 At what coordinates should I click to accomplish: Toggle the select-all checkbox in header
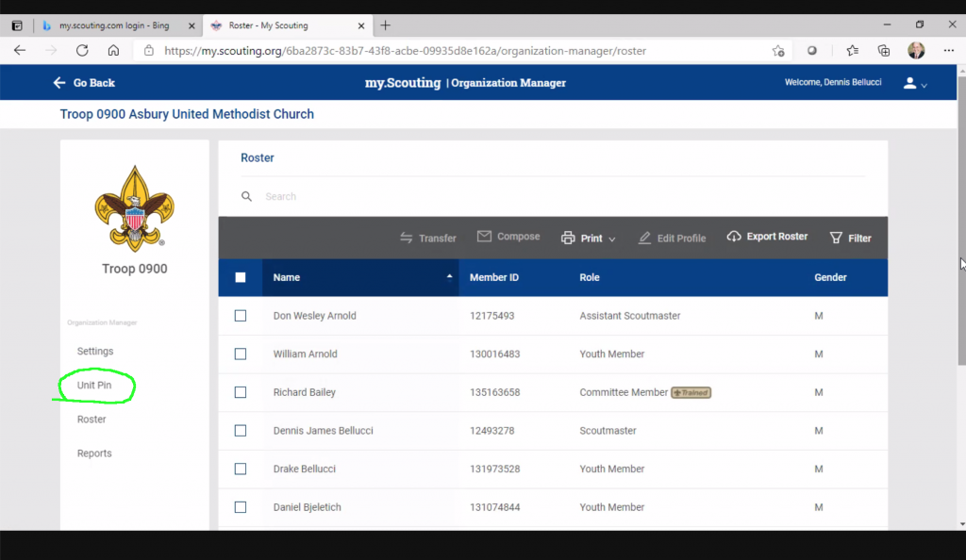(x=241, y=277)
